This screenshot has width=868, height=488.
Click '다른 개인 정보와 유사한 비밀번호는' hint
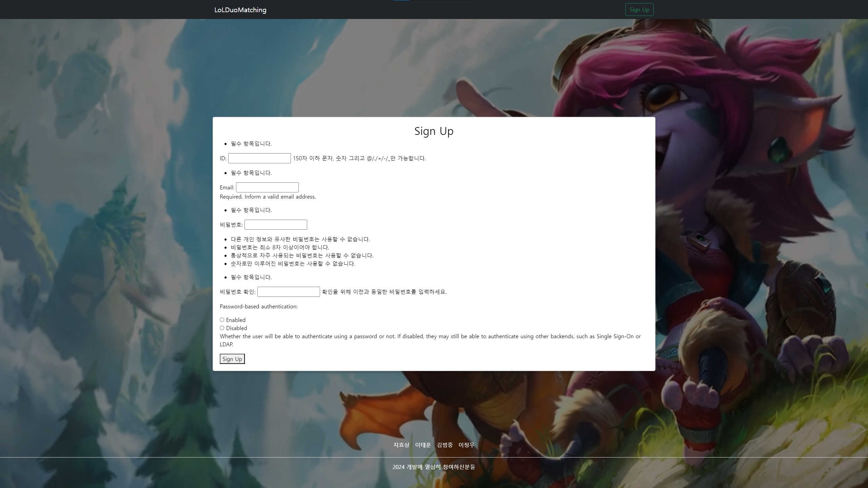[300, 239]
